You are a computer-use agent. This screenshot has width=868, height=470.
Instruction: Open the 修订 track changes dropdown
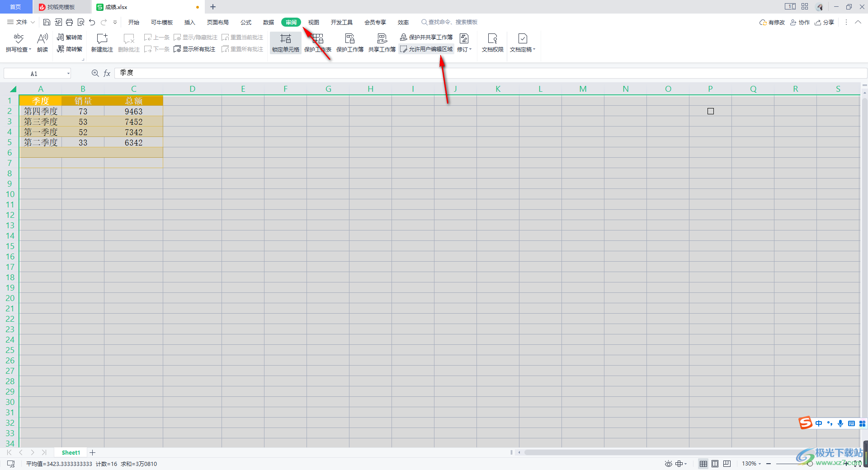click(x=464, y=43)
